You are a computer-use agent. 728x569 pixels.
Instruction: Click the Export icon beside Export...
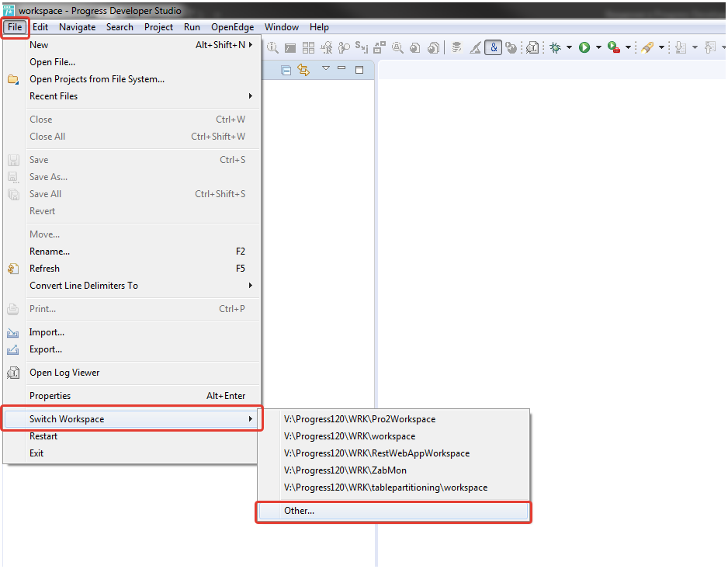tap(13, 350)
